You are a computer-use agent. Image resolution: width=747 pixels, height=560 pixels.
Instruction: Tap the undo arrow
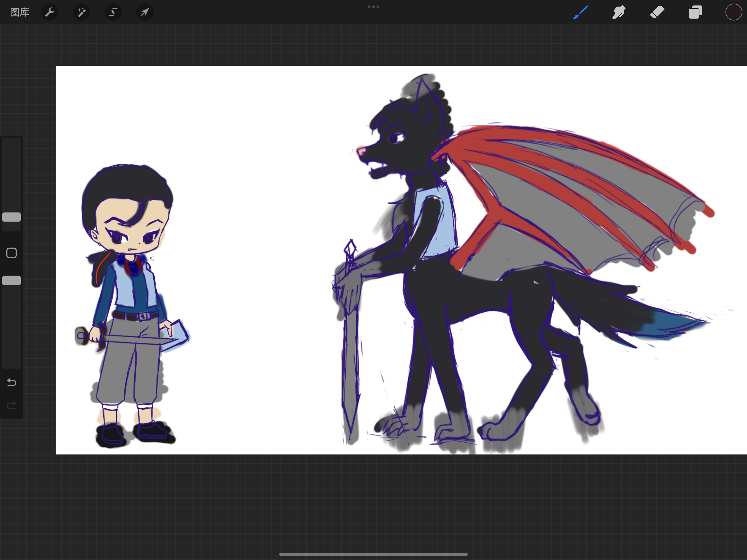tap(11, 382)
